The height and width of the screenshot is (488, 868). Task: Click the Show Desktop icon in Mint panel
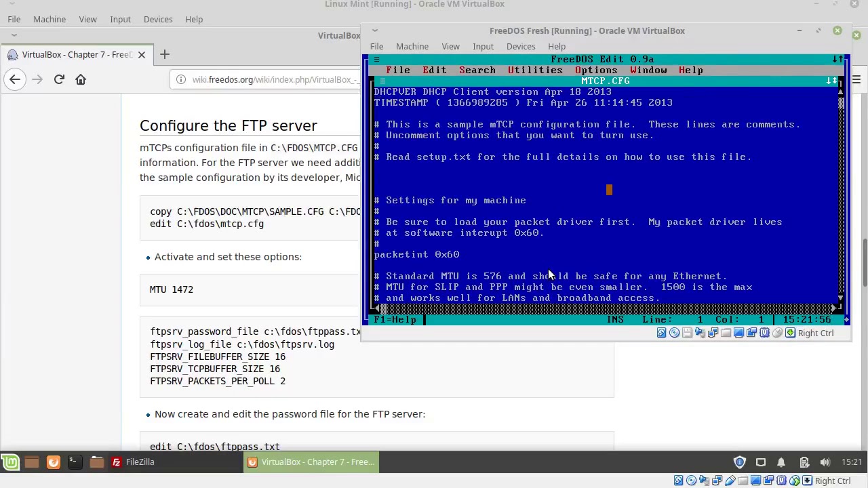pos(31,462)
